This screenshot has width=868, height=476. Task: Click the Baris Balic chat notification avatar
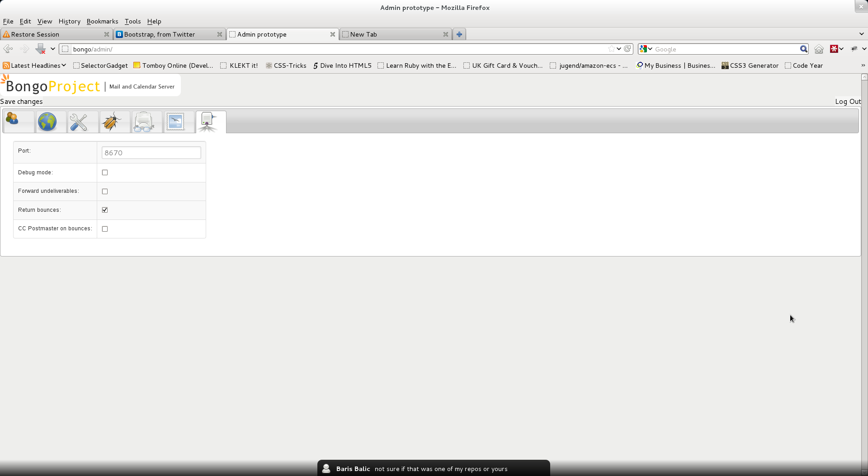click(x=326, y=469)
